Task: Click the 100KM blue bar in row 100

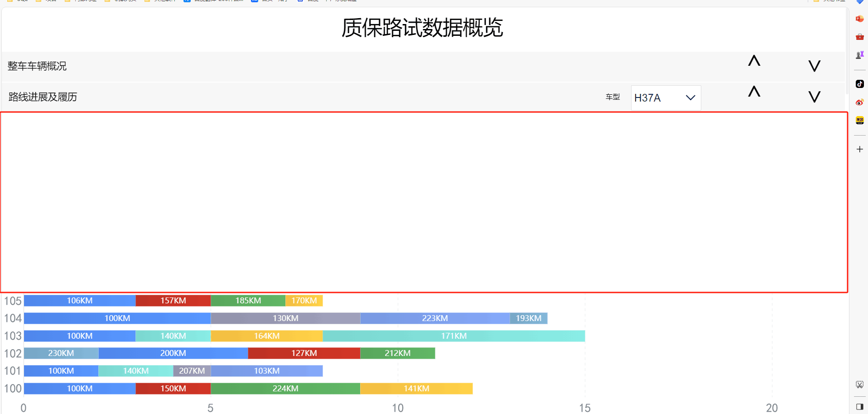Action: 80,389
